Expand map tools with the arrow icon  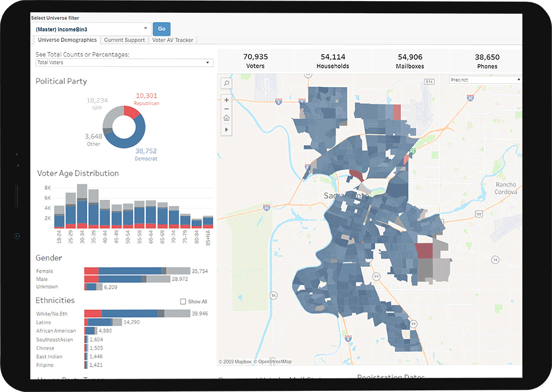click(226, 130)
